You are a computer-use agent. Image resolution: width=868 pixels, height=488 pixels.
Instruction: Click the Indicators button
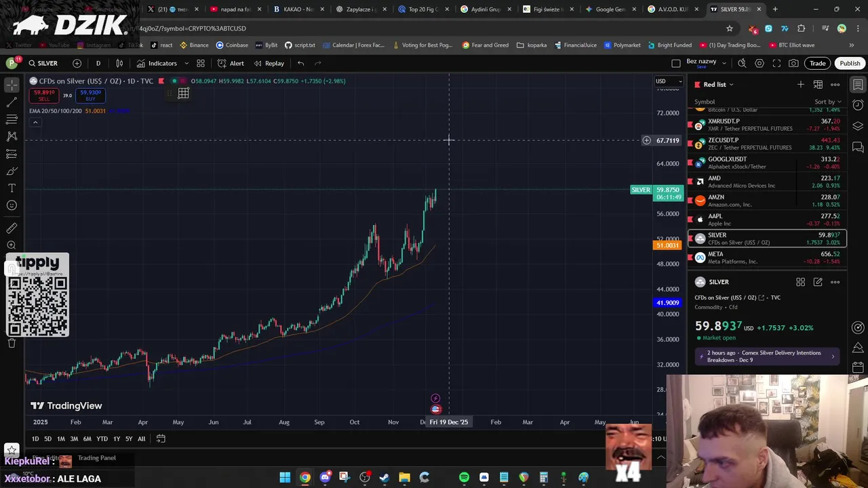157,63
